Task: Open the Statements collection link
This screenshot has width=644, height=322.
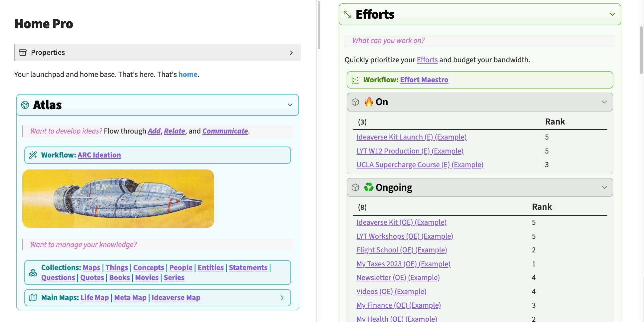Action: [x=248, y=268]
